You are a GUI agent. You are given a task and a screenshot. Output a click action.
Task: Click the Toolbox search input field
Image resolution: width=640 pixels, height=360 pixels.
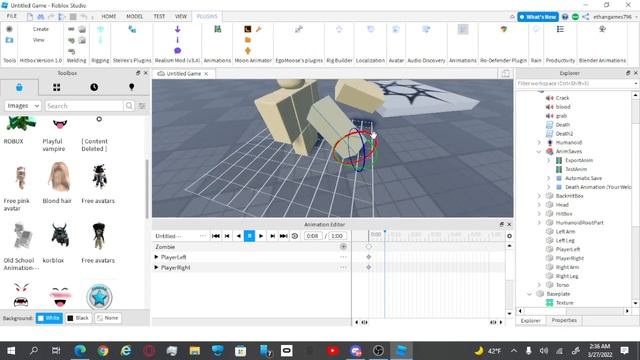click(84, 106)
